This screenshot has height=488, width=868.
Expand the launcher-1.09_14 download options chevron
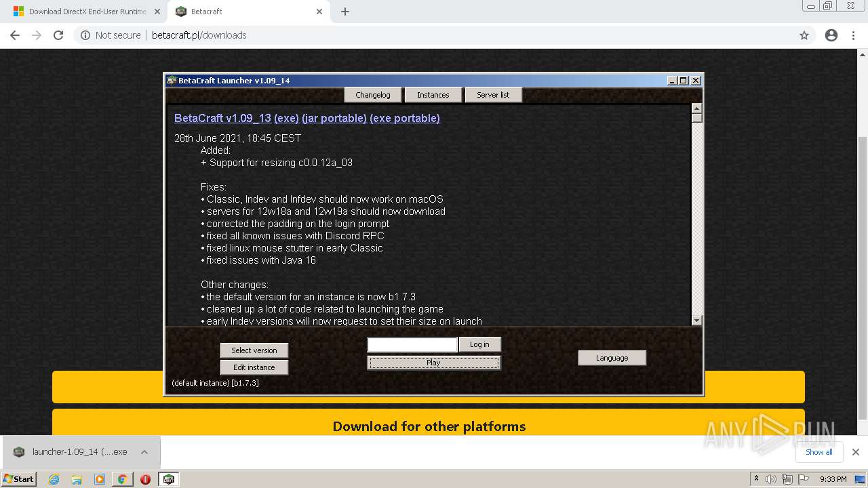[144, 452]
